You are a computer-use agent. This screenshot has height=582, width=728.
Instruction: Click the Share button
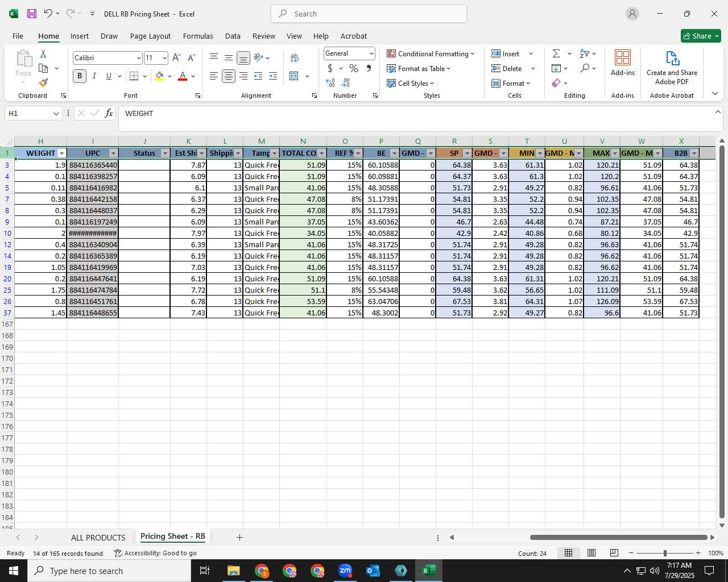coord(701,36)
